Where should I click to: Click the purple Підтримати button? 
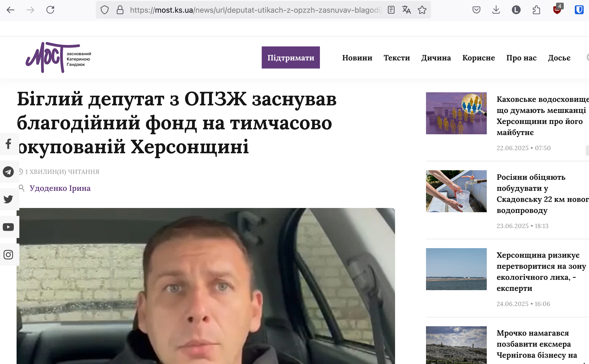(290, 57)
